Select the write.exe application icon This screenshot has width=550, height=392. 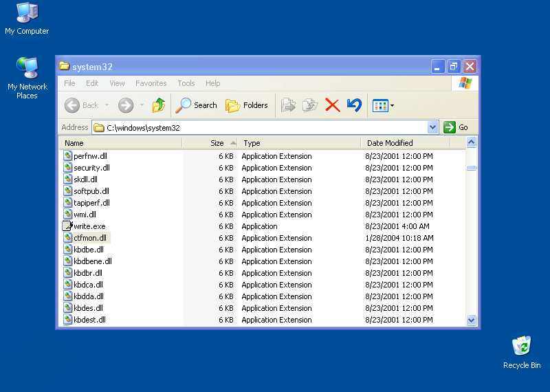click(67, 226)
